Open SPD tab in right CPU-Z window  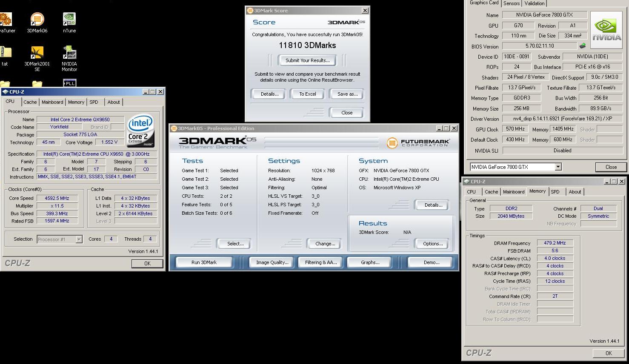555,192
